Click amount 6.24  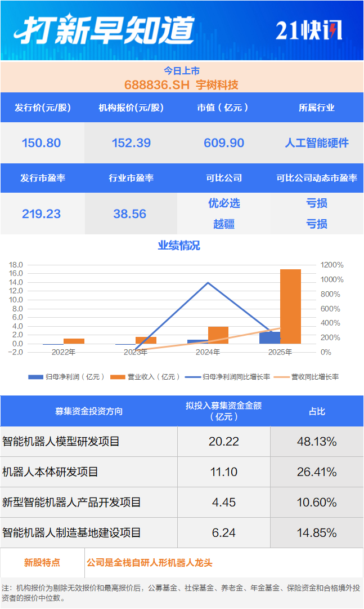click(224, 532)
